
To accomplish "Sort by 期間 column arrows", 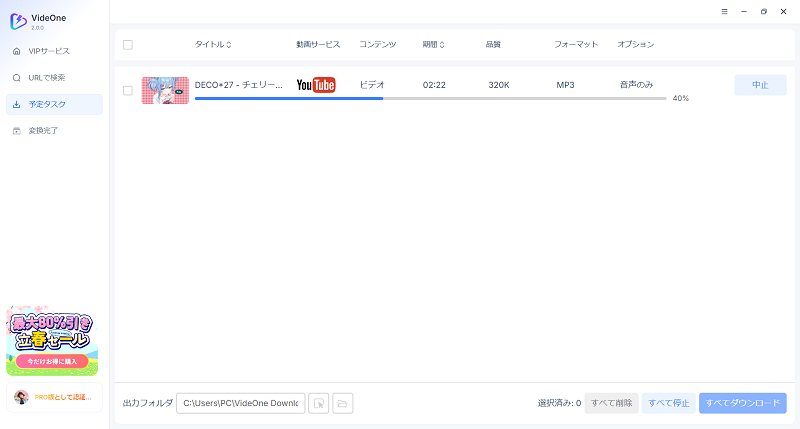I will click(x=442, y=45).
